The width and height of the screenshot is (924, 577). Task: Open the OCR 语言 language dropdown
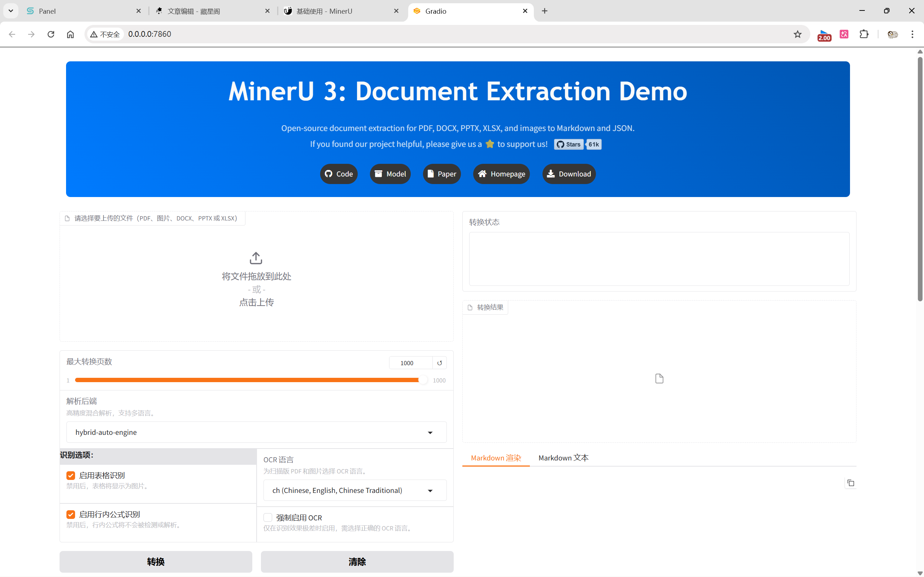click(x=354, y=490)
